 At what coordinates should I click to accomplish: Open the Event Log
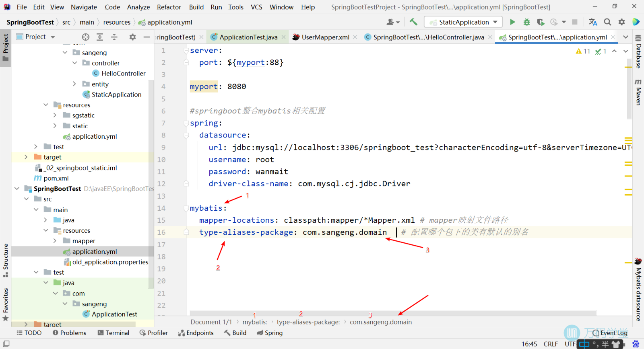click(x=610, y=333)
